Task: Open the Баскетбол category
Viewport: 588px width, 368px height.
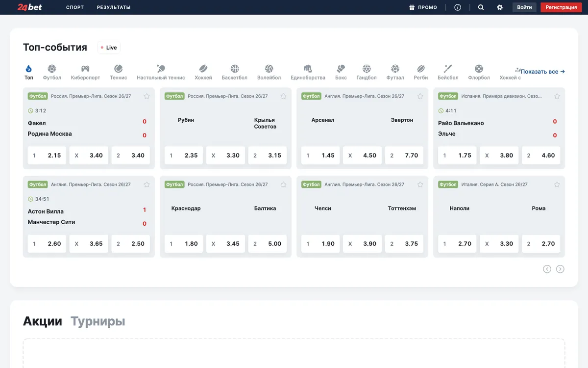Action: click(x=235, y=72)
